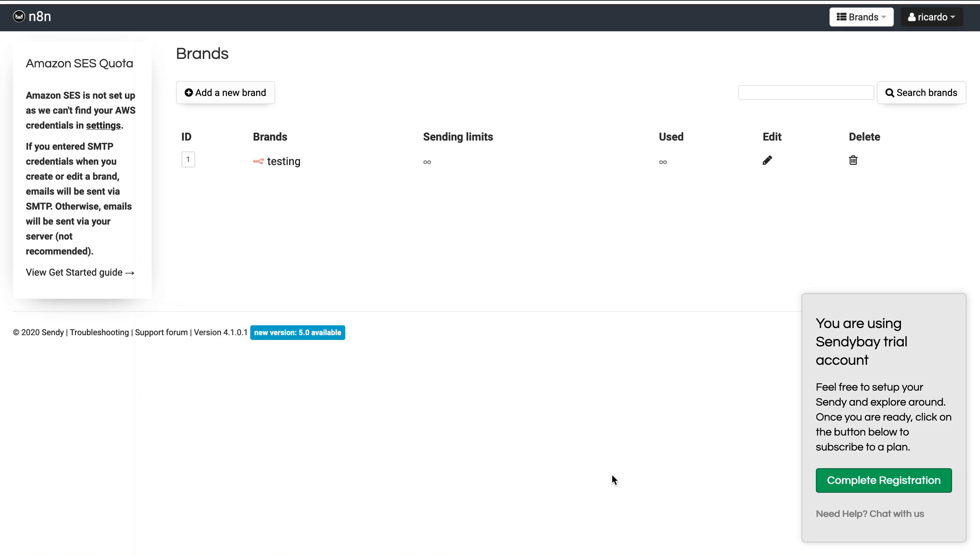Click the Search brands button

tap(921, 93)
